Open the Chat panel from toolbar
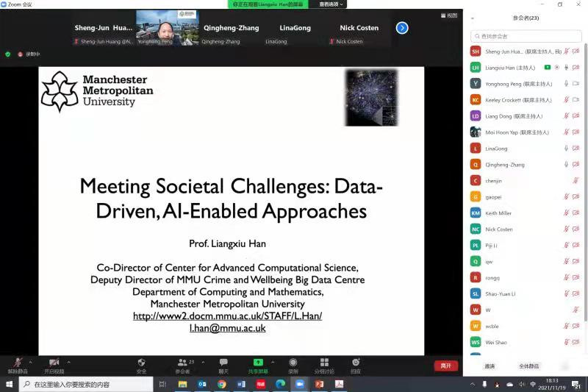 (223, 363)
